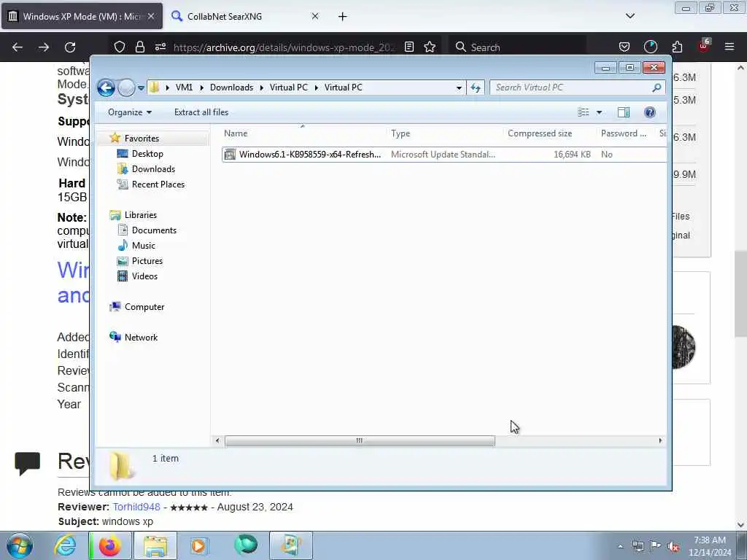747x560 pixels.
Task: Open the Organize menu
Action: click(130, 112)
